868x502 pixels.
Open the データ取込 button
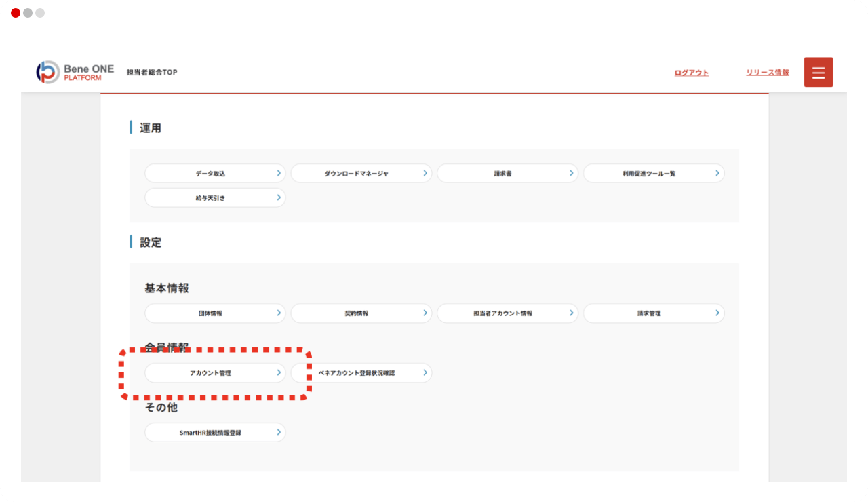(x=215, y=174)
